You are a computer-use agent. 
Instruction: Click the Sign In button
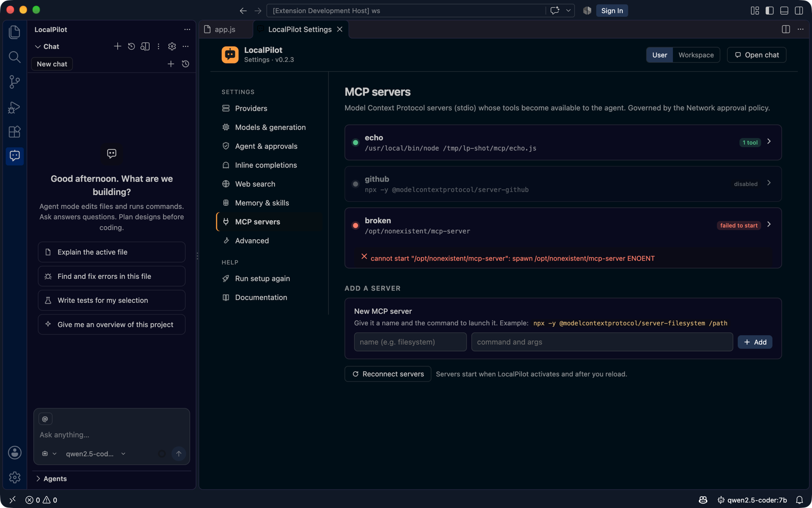pos(612,11)
